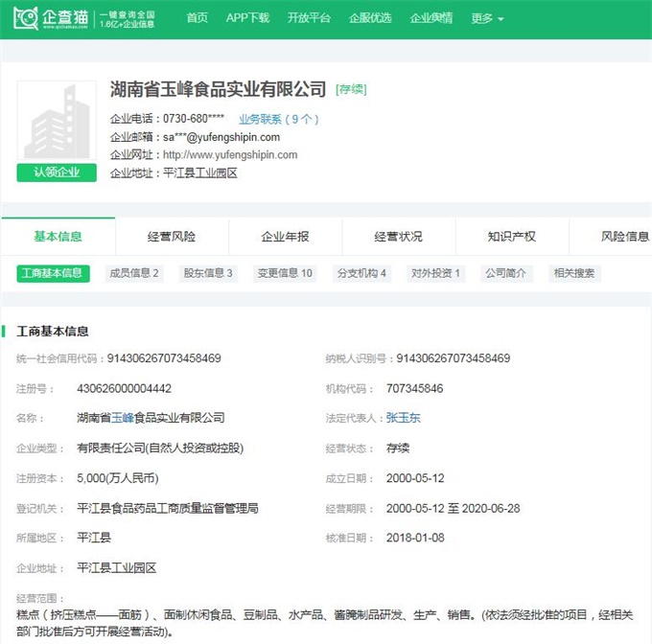Click legal representative 张玉东 link
The height and width of the screenshot is (644, 652).
[x=403, y=418]
